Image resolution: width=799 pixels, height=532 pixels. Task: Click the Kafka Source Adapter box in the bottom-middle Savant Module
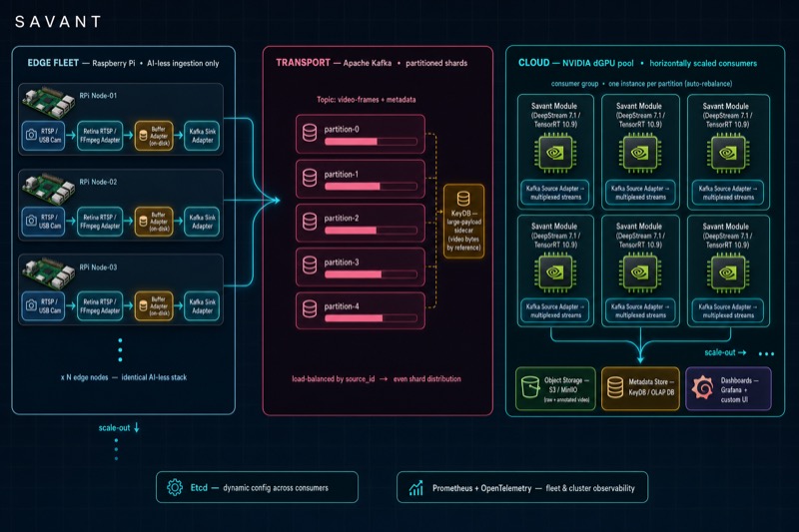coord(640,311)
